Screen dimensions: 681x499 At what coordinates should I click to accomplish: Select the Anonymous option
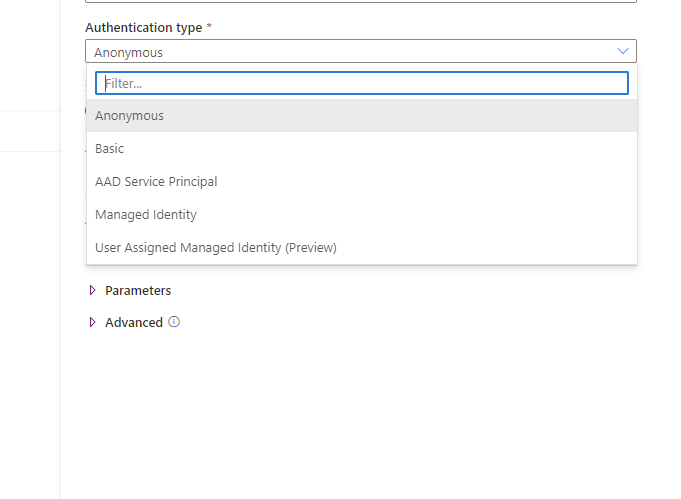362,116
